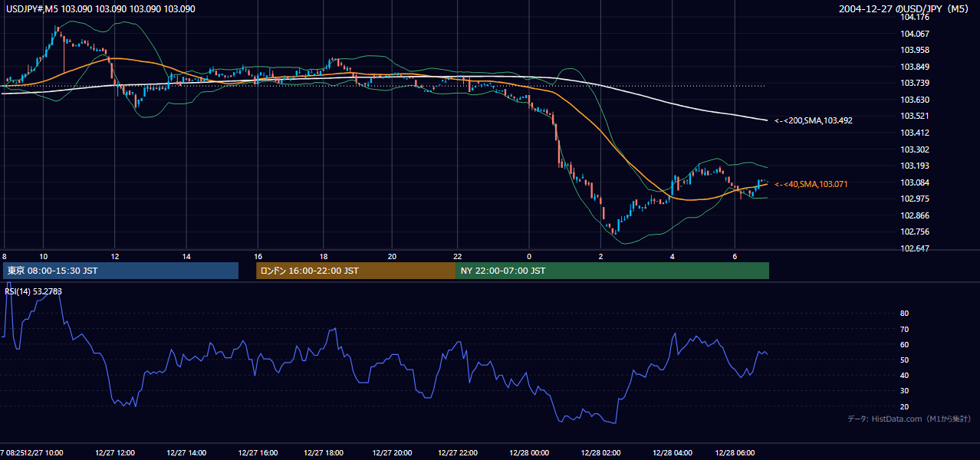Click price axis value 103.193
Viewport: 980px width, 460px height.
pos(914,166)
